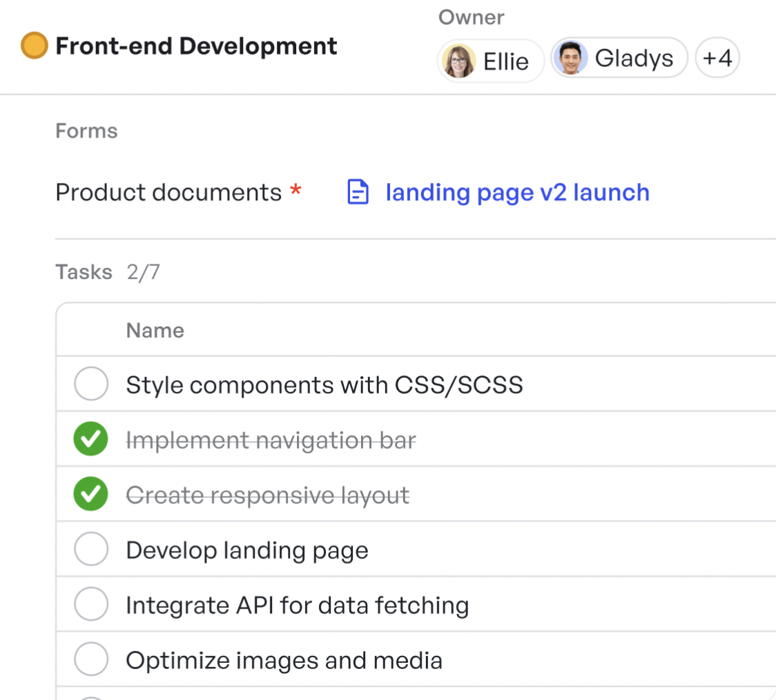
Task: Check the Optimize images and media task
Action: pyautogui.click(x=91, y=659)
